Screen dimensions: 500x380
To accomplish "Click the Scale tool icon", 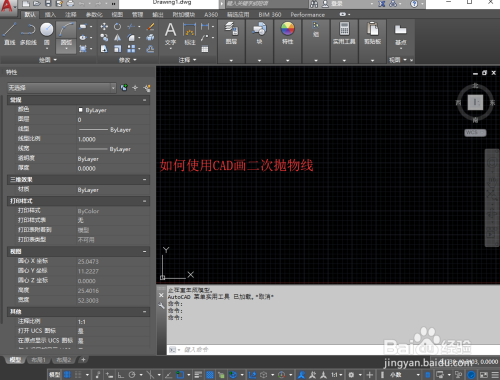I will 117,49.
